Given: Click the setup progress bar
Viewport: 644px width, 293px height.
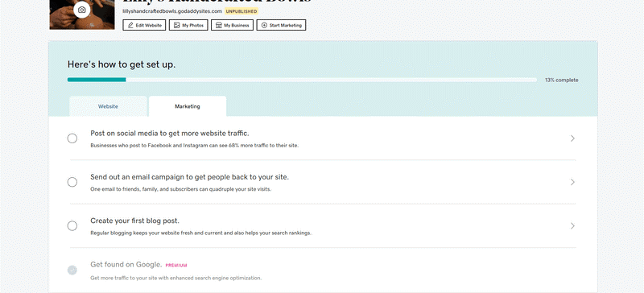Looking at the screenshot, I should pyautogui.click(x=303, y=80).
